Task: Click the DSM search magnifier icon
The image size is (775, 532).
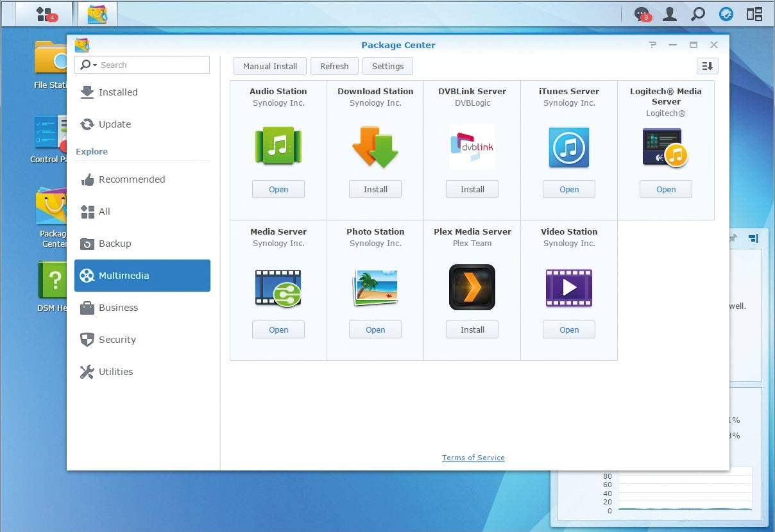Action: point(698,13)
